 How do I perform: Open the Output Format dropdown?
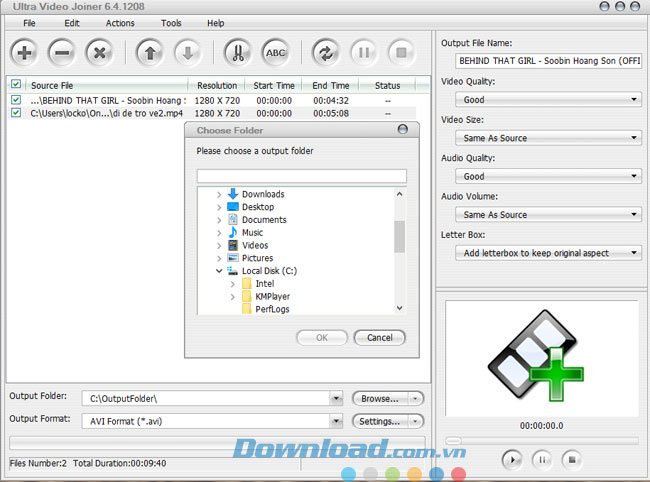point(336,421)
